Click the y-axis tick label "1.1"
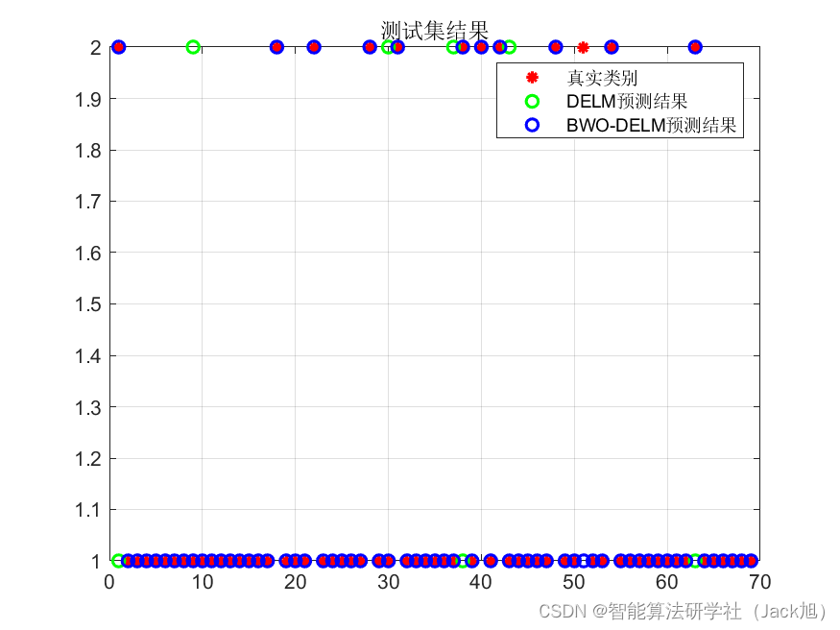The image size is (840, 630). coord(88,511)
